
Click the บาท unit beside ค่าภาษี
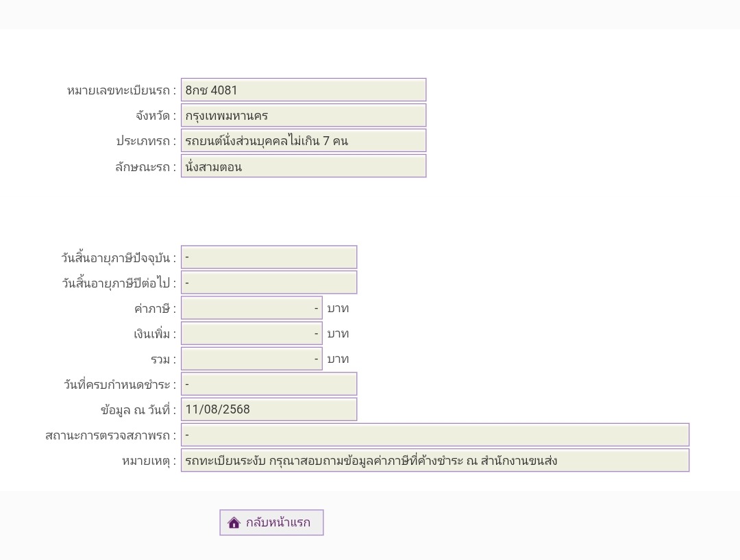coord(338,308)
